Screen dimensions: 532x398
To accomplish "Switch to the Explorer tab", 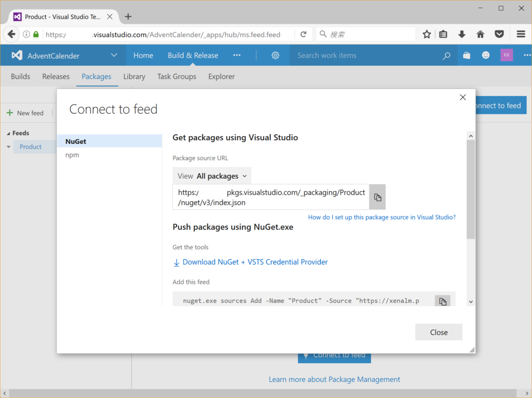I will 221,76.
